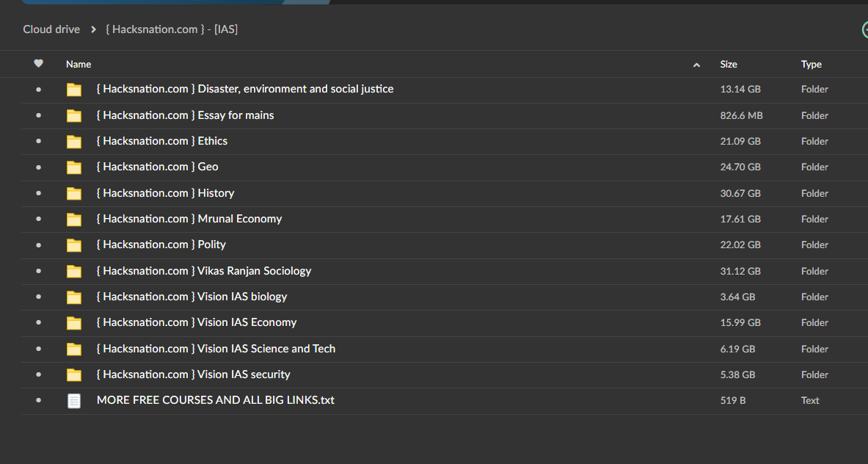Click the { Hacksnation.com } - [IAS] breadcrumb

172,29
